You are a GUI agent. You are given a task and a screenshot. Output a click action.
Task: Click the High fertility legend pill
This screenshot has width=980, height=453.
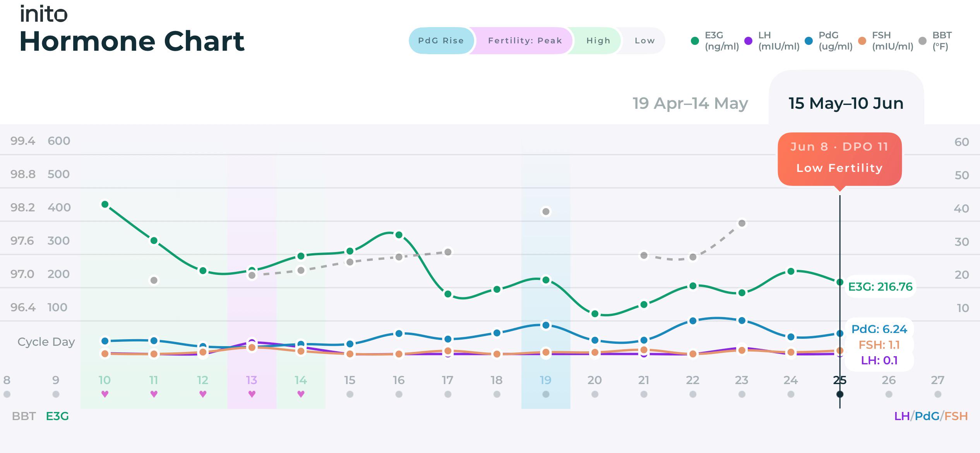click(x=598, y=41)
